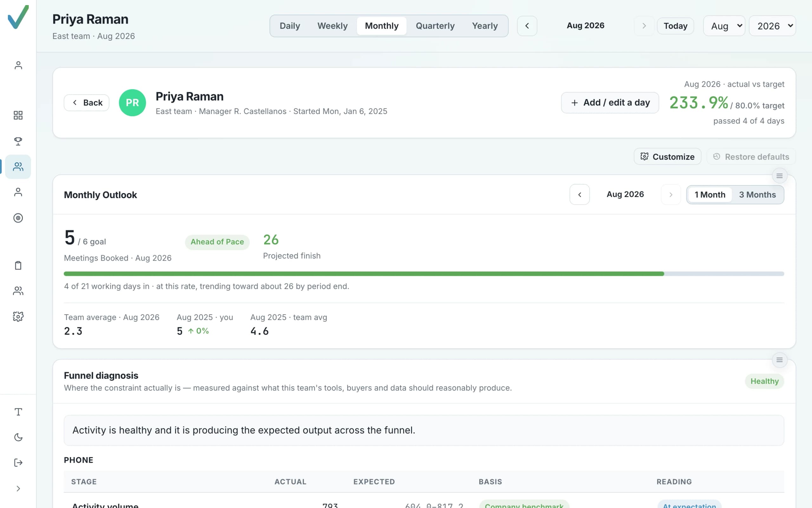The width and height of the screenshot is (812, 508).
Task: Click the Monthly Outlook heading
Action: point(100,195)
